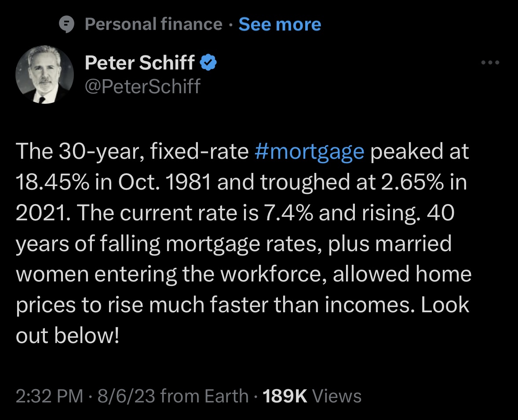Click the 2.65% figure in the tweet
The width and height of the screenshot is (518, 420).
tap(412, 182)
